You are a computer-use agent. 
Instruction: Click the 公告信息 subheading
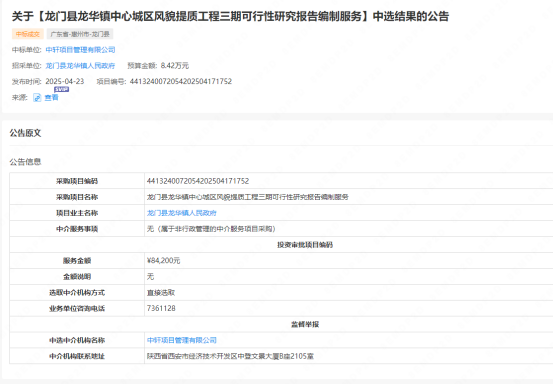click(25, 162)
